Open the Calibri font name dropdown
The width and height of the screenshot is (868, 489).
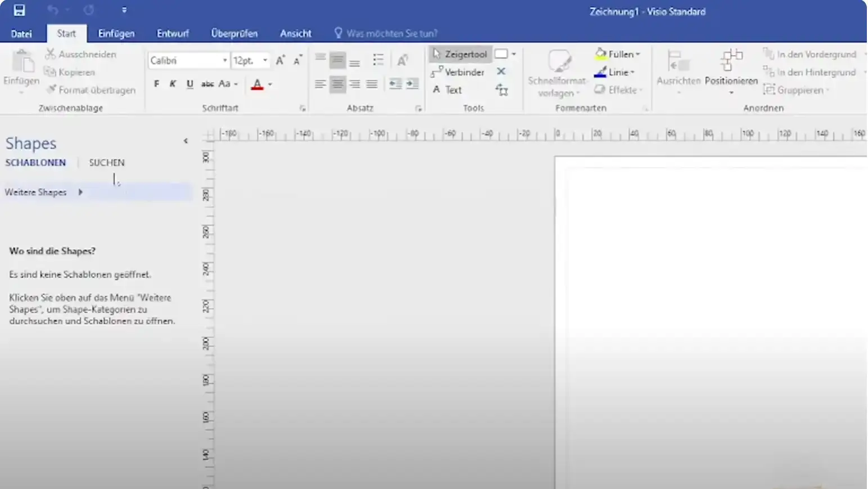[224, 60]
